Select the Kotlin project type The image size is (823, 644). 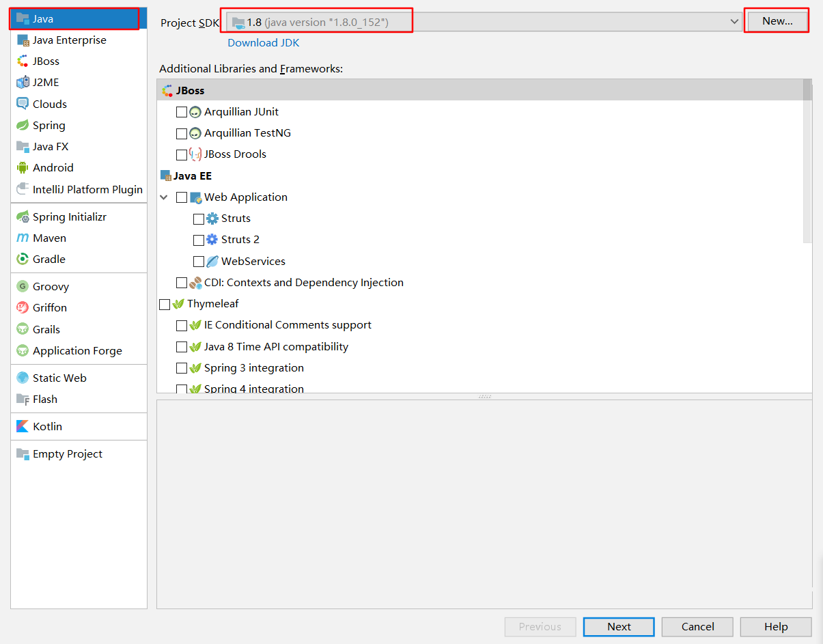click(79, 426)
